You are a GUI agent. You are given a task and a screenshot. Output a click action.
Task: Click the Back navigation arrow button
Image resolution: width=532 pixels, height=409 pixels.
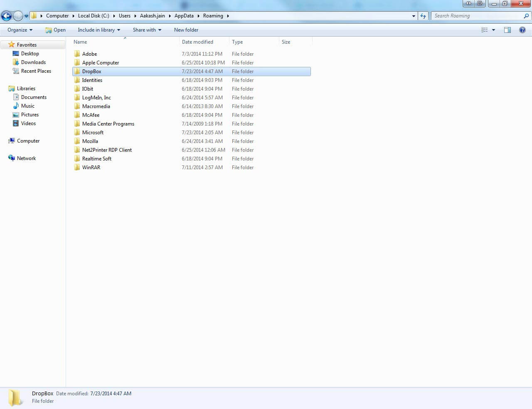[6, 16]
